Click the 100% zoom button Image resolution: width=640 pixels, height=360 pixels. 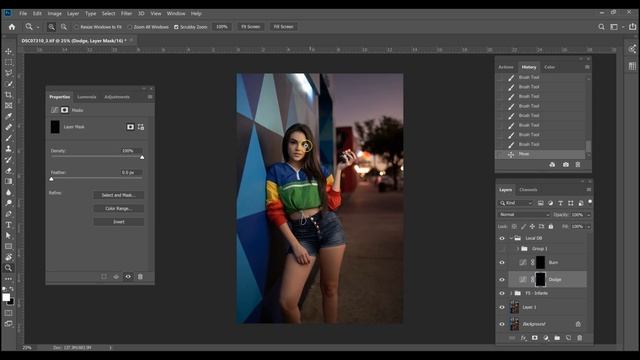[222, 27]
